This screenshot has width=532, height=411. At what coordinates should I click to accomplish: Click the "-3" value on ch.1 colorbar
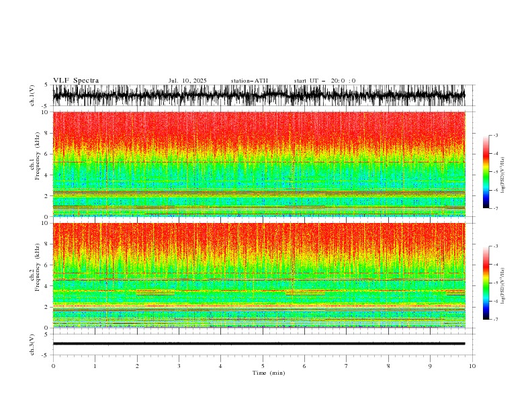tap(496, 135)
